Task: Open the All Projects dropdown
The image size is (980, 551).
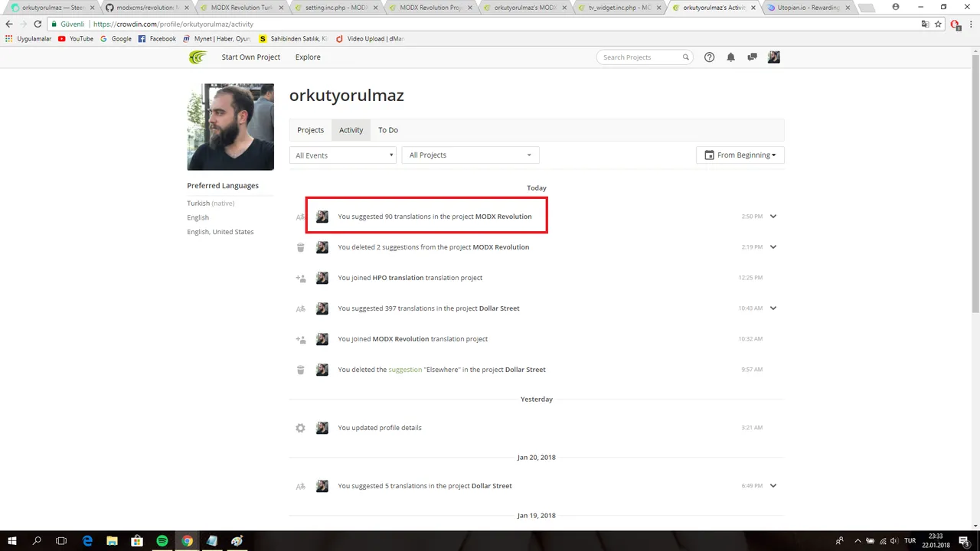Action: click(x=470, y=155)
